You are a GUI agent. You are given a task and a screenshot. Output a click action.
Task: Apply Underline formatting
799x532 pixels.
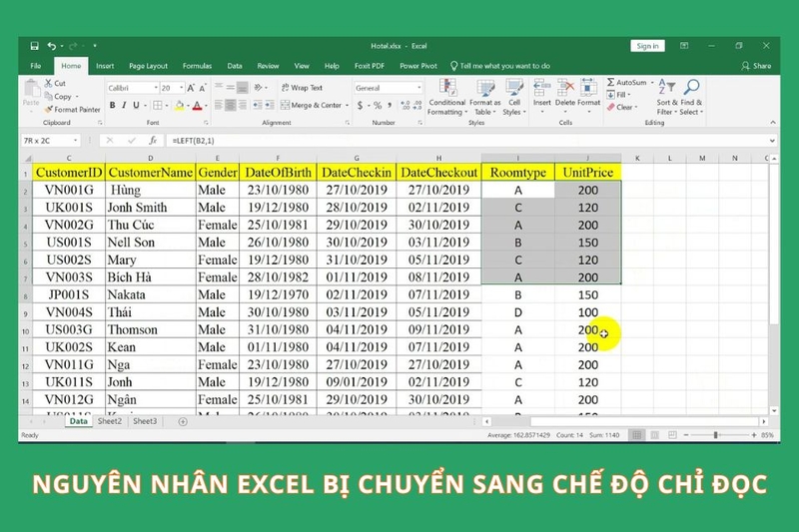136,106
